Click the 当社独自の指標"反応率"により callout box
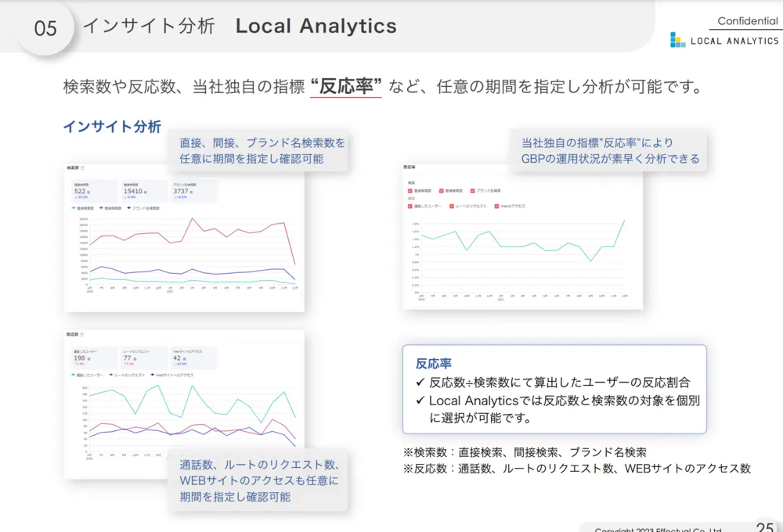Screen dimensions: 783x532 coord(608,151)
